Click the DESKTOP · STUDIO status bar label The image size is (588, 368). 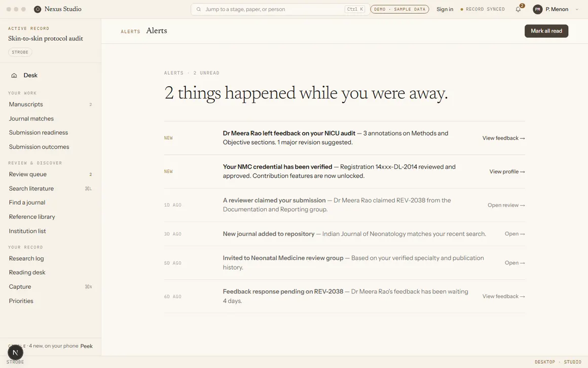pos(558,362)
